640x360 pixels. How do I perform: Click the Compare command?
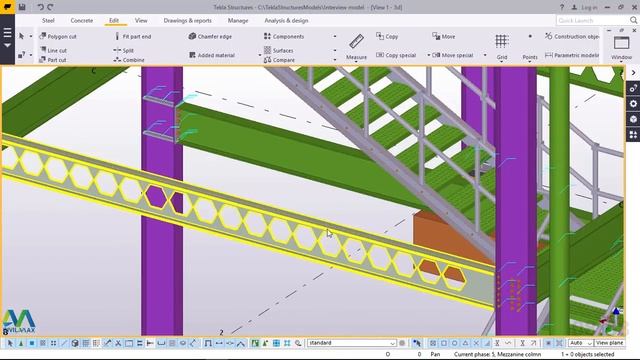pos(279,60)
